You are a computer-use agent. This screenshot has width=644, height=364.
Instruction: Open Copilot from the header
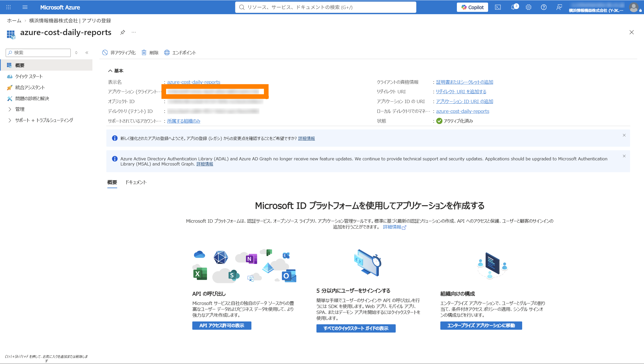click(x=472, y=7)
